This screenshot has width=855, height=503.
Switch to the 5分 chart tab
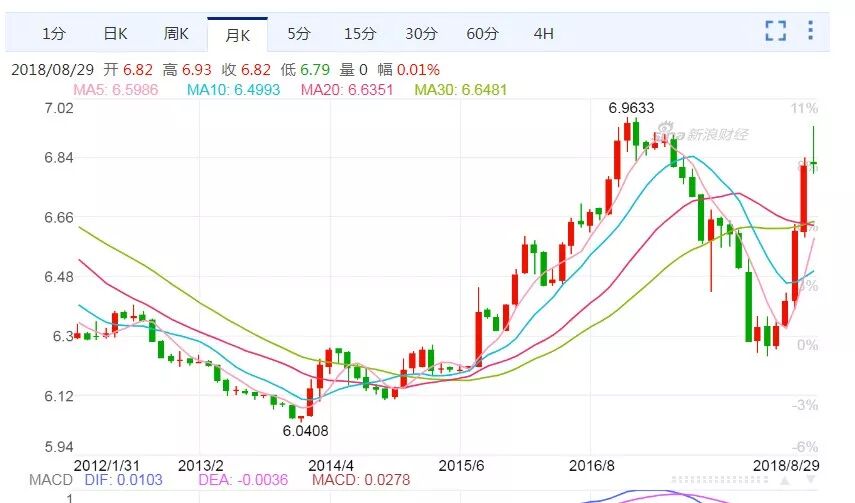(x=299, y=34)
